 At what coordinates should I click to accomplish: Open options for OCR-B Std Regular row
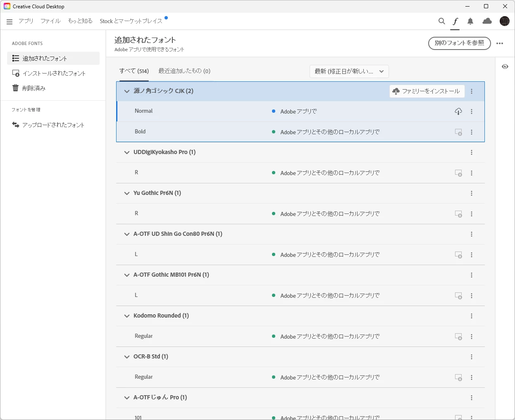tap(472, 377)
